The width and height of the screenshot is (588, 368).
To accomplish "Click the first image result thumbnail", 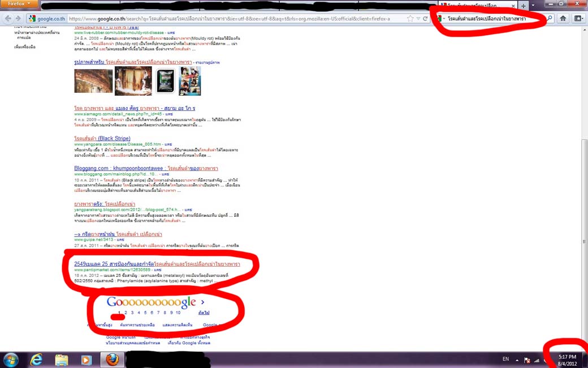I will (x=93, y=80).
